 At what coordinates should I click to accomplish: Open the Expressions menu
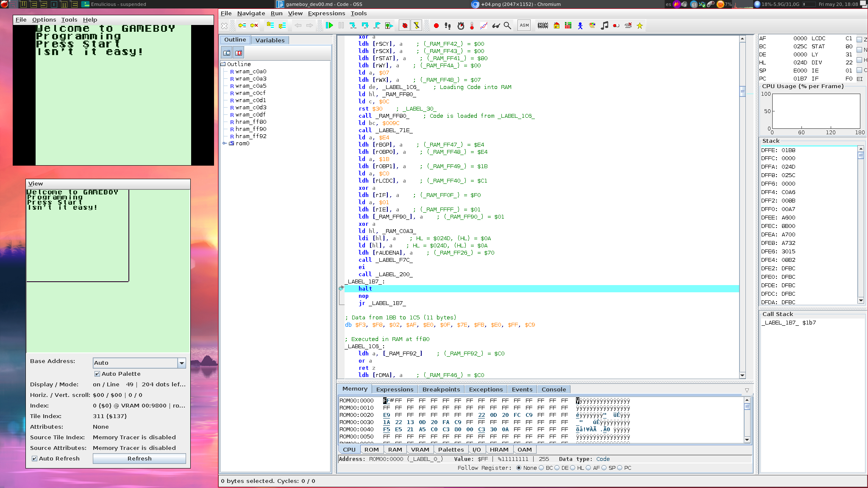[x=326, y=13]
